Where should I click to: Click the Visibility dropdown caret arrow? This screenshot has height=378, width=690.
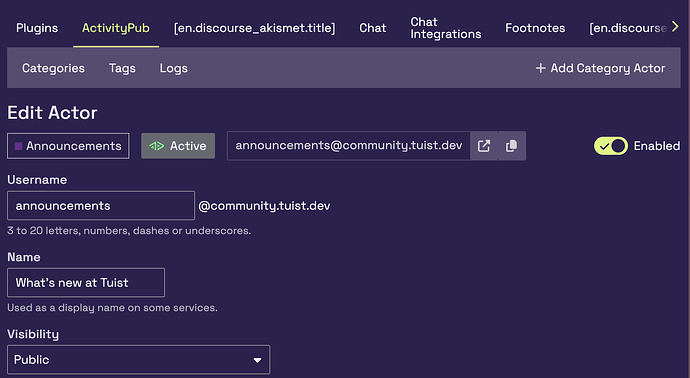click(x=257, y=360)
